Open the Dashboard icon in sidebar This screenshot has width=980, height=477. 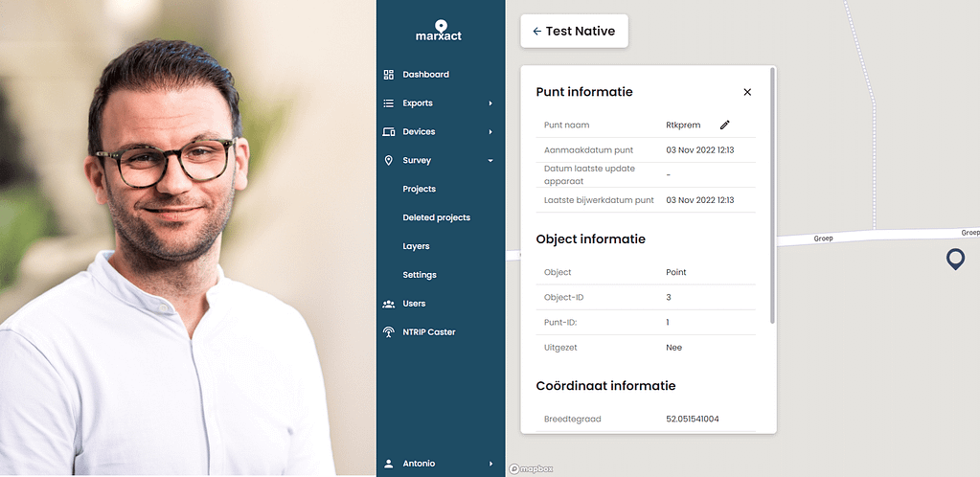[389, 75]
